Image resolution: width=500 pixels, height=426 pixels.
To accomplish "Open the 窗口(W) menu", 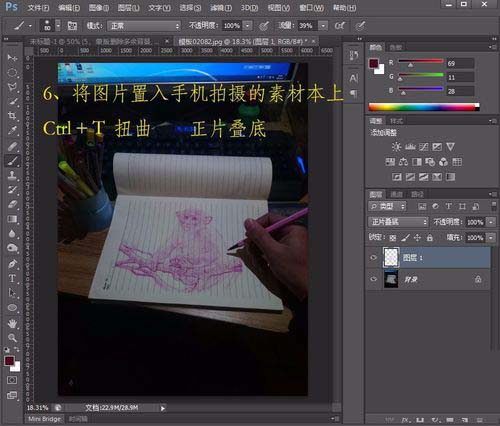I will pyautogui.click(x=311, y=8).
